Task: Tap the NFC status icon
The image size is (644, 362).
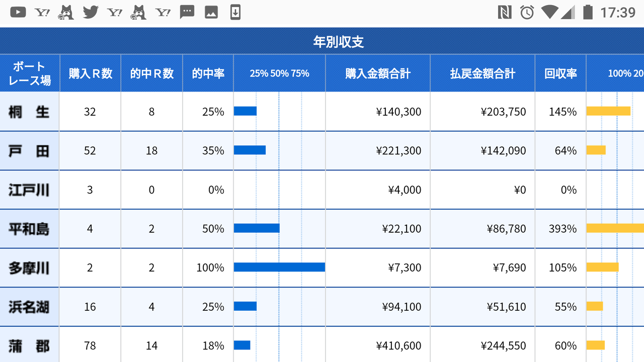Action: 505,12
